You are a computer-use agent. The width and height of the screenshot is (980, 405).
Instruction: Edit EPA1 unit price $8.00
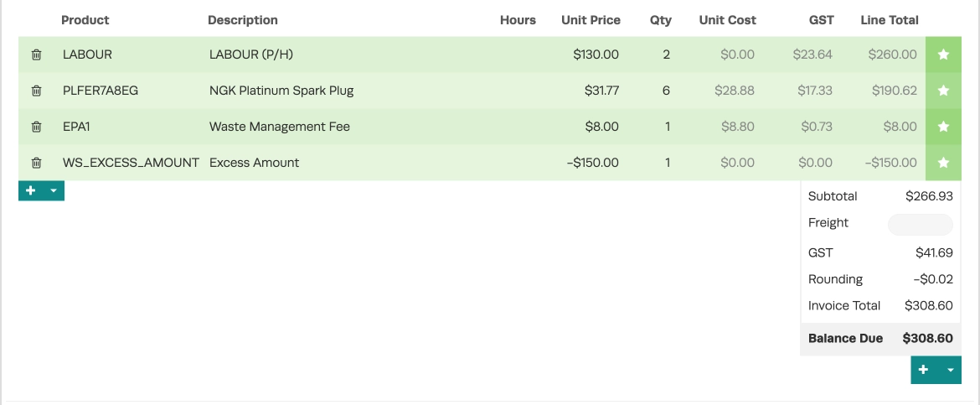pyautogui.click(x=602, y=127)
